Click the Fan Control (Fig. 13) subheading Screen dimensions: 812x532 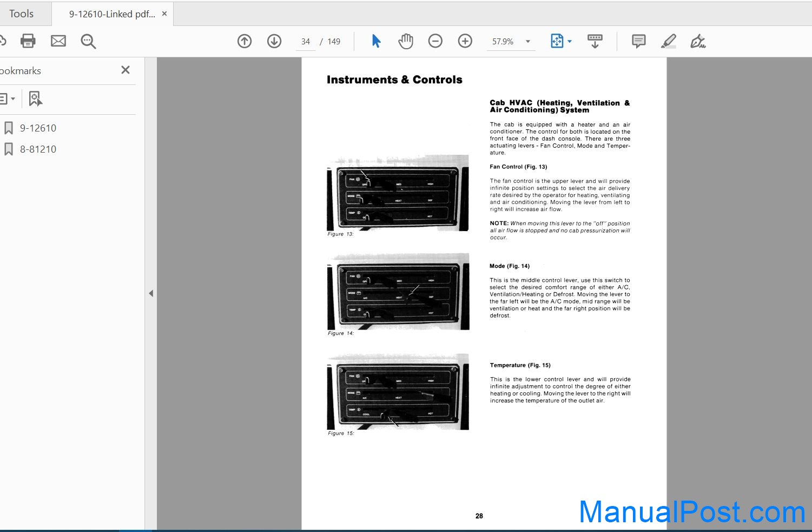[x=518, y=167]
